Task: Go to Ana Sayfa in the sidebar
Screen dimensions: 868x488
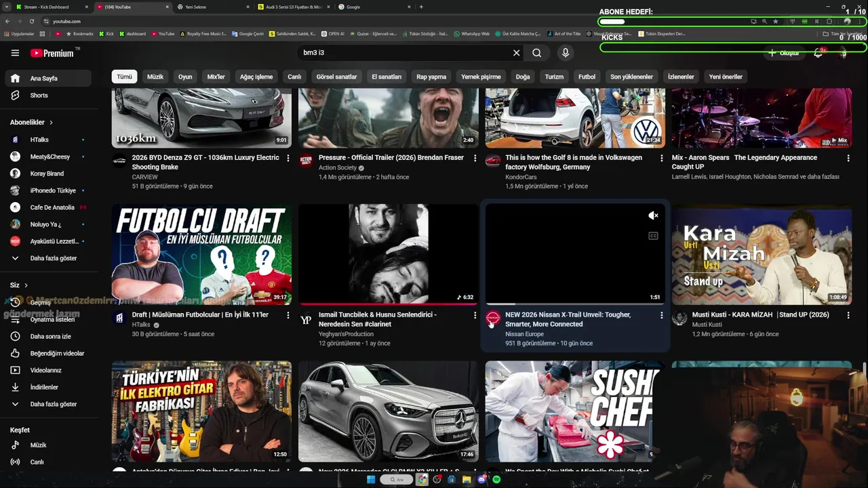Action: coord(47,79)
